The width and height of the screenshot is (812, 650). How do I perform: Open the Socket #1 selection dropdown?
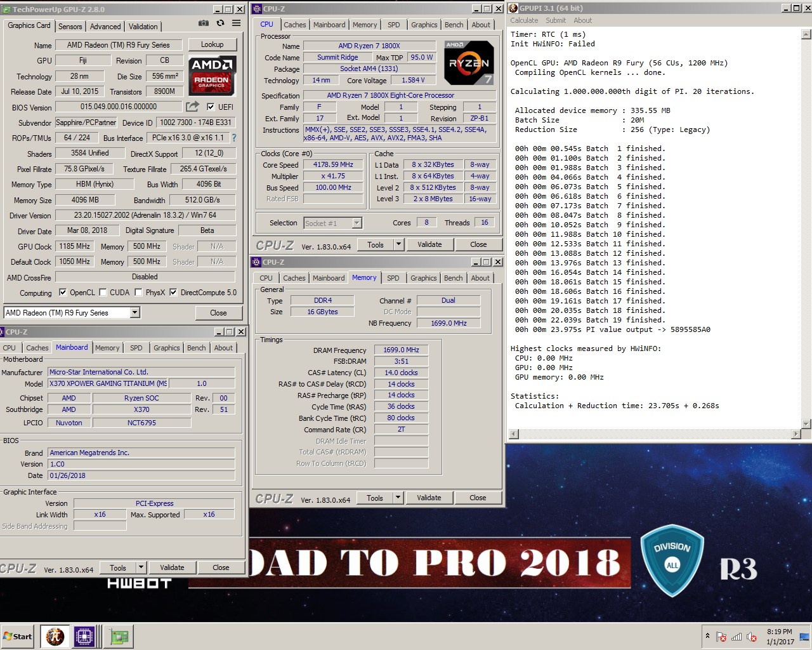[357, 223]
